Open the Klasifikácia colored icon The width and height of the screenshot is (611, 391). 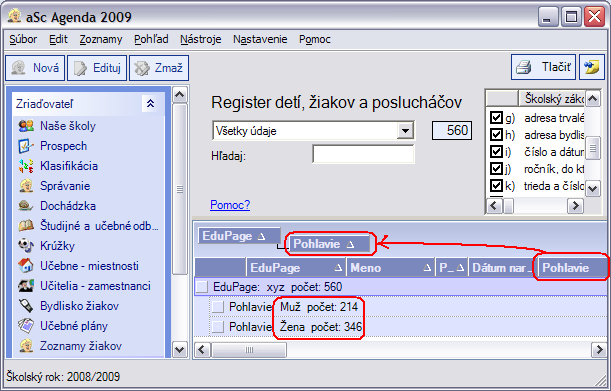(26, 166)
